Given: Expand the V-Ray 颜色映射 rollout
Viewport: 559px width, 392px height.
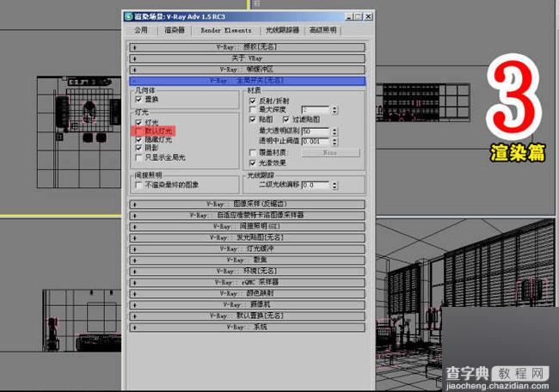Looking at the screenshot, I should [x=247, y=294].
